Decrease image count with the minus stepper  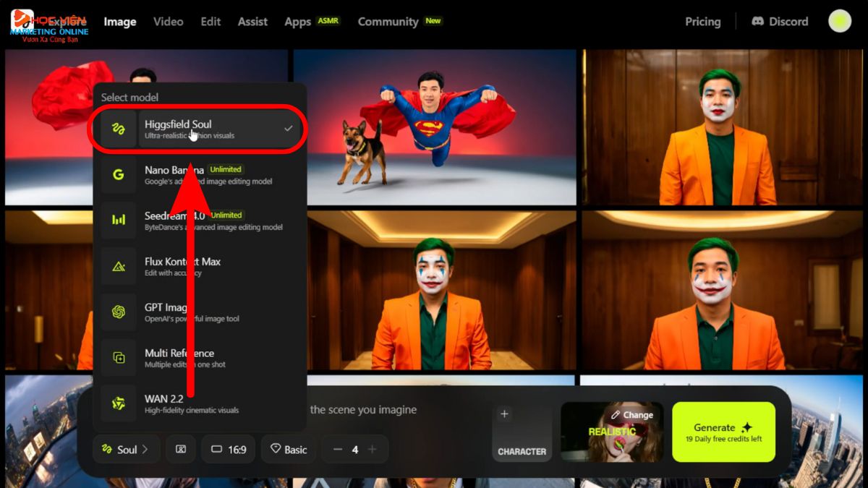[337, 449]
